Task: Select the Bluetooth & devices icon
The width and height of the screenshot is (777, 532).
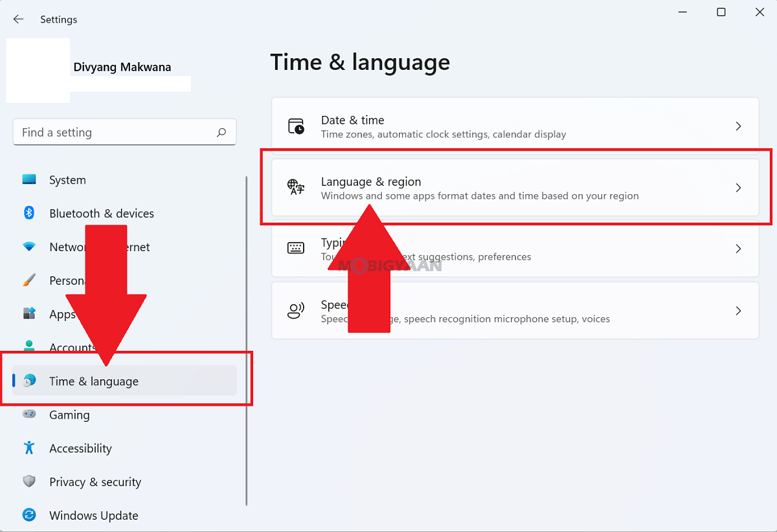Action: [x=29, y=213]
